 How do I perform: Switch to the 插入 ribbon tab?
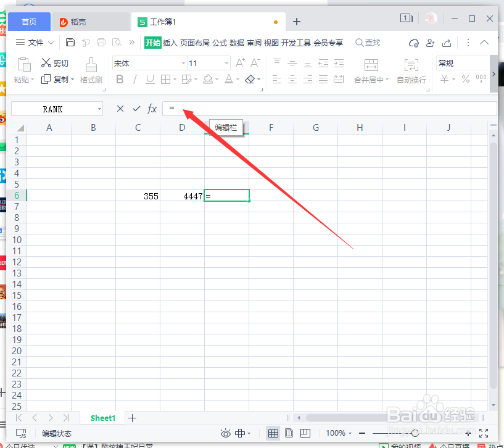[170, 43]
